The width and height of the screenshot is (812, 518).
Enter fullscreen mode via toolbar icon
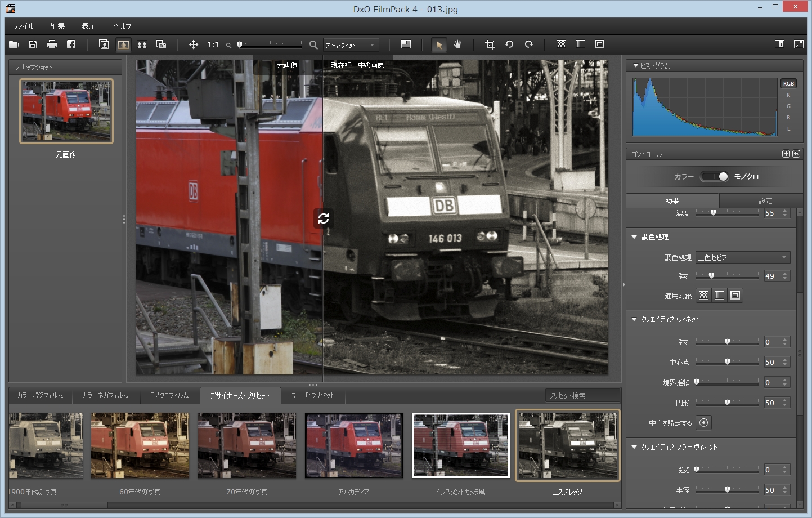pos(798,44)
